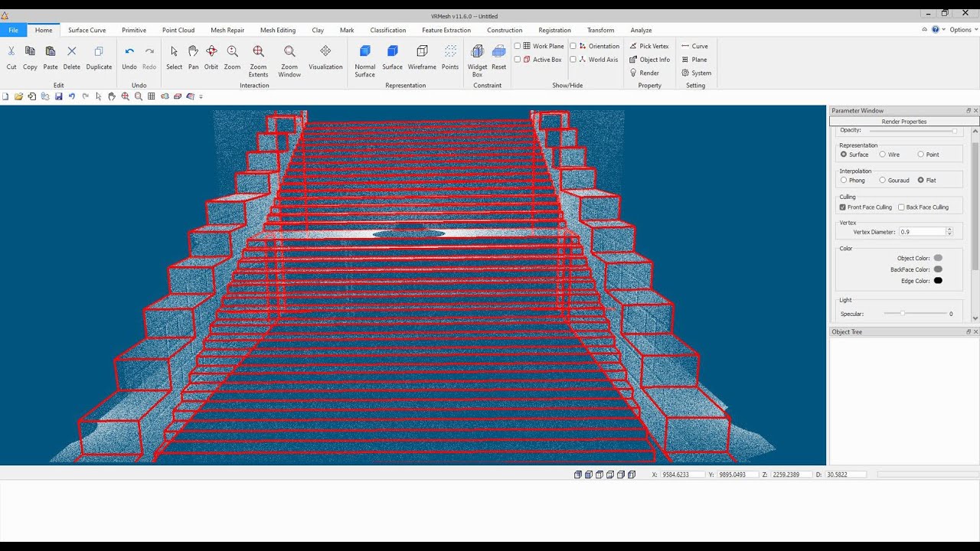The height and width of the screenshot is (551, 980).
Task: Open the Curve setting
Action: click(x=694, y=46)
